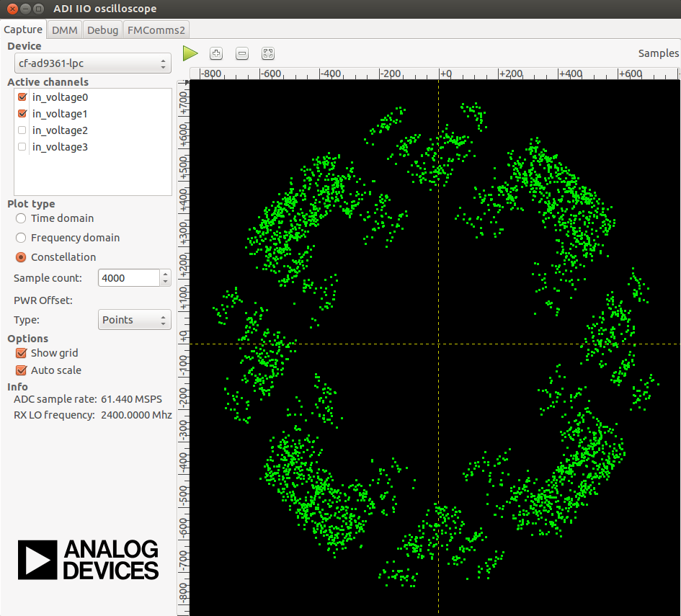
Task: Open the cf-ad9361-lpc device dropdown
Action: pos(92,63)
